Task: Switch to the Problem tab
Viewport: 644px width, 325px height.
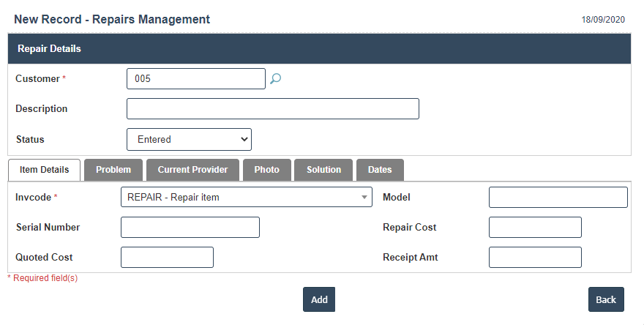Action: [113, 170]
